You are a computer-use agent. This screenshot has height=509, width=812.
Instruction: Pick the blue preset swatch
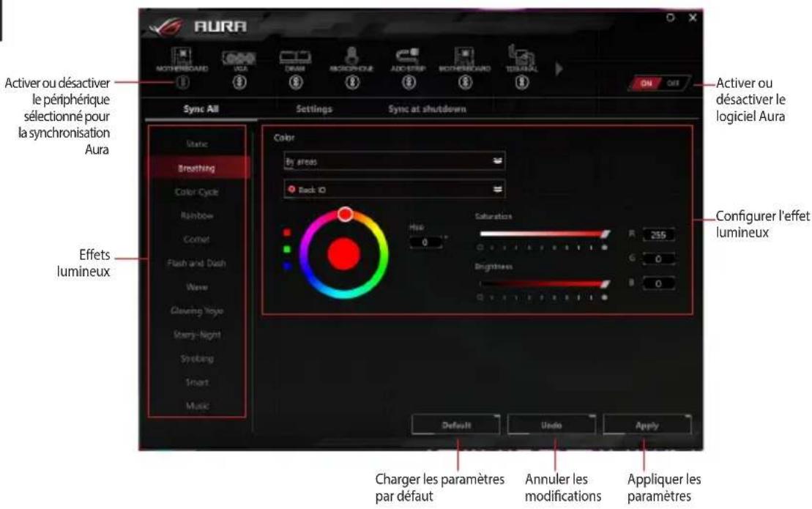[287, 266]
